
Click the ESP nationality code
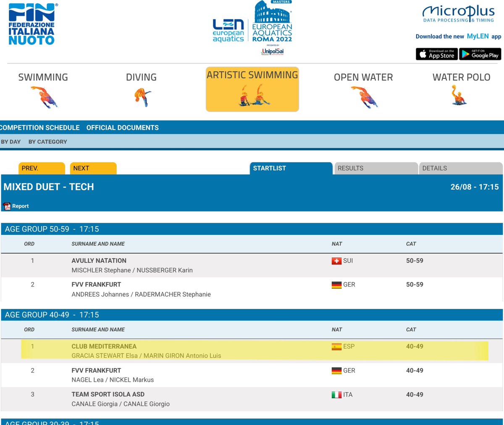(349, 347)
